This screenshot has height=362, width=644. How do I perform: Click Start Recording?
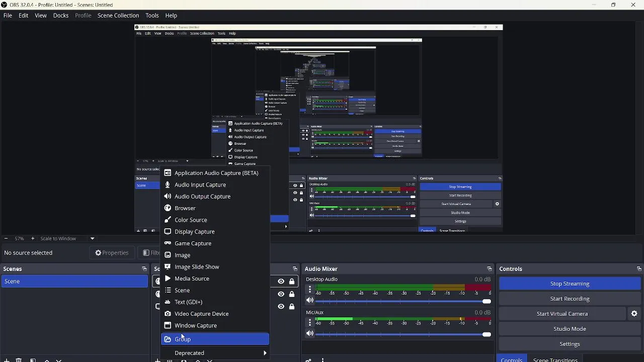click(570, 299)
